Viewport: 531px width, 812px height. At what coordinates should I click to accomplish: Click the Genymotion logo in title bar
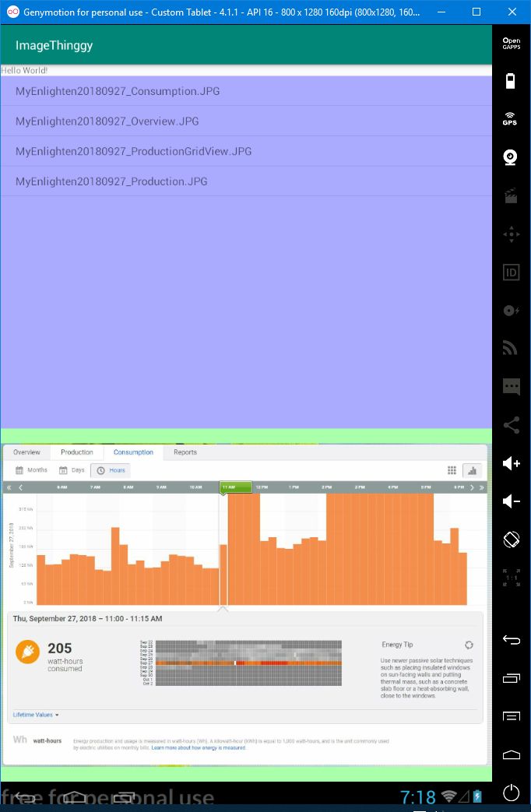coord(13,12)
